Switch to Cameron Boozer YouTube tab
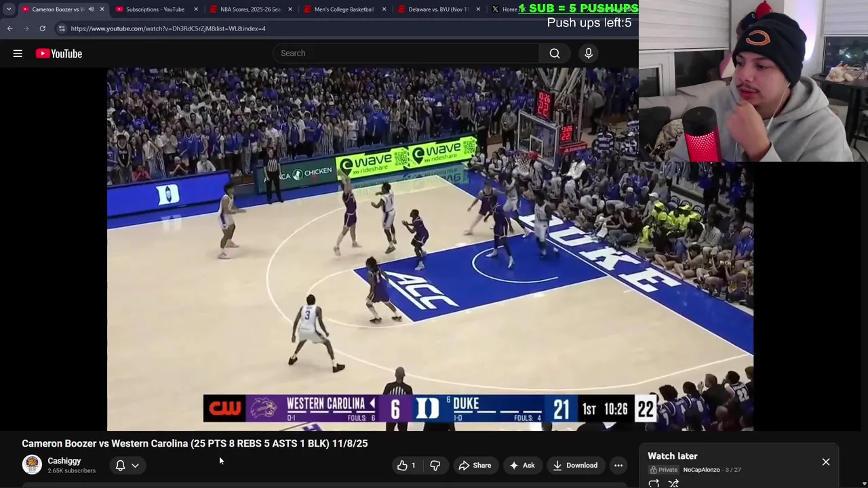The height and width of the screenshot is (488, 868). pyautogui.click(x=58, y=9)
